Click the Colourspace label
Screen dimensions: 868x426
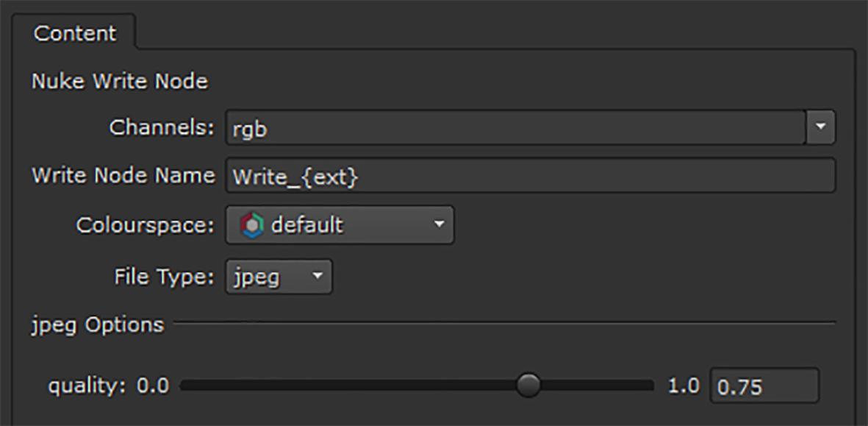[146, 225]
